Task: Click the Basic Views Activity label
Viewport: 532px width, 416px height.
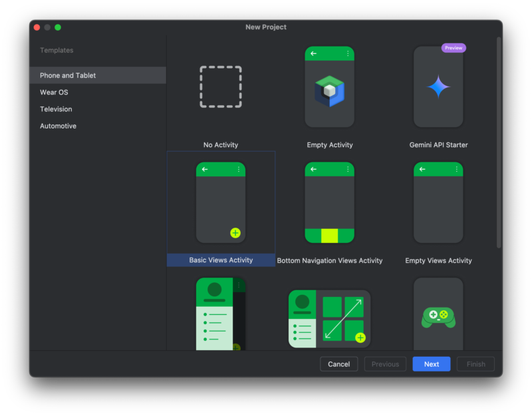Action: point(221,260)
